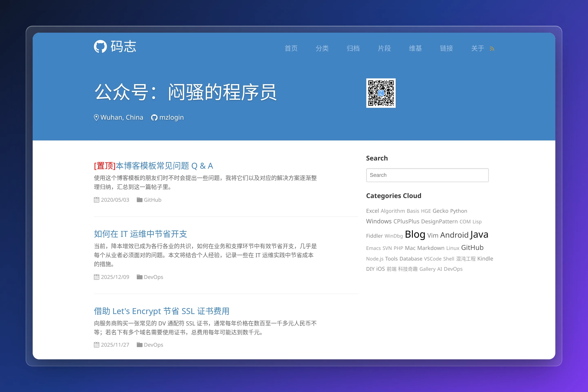The width and height of the screenshot is (588, 392).
Task: Select the GitHub category in the cloud
Action: pos(472,247)
